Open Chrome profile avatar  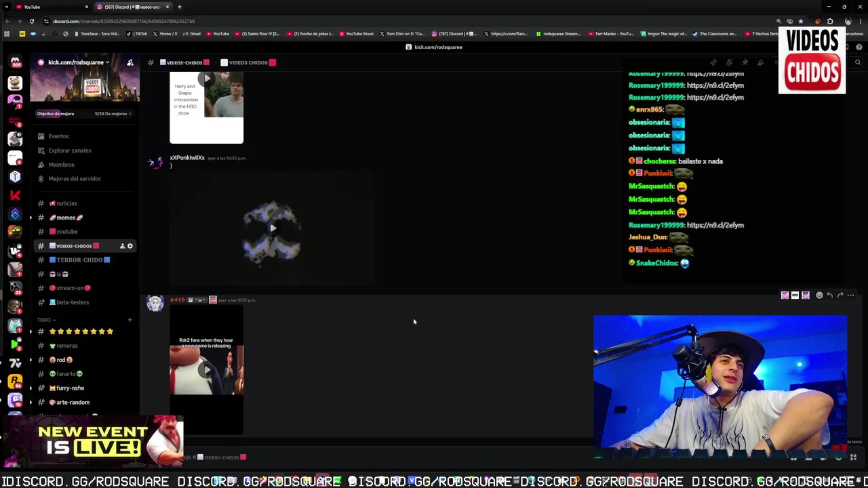pos(848,21)
